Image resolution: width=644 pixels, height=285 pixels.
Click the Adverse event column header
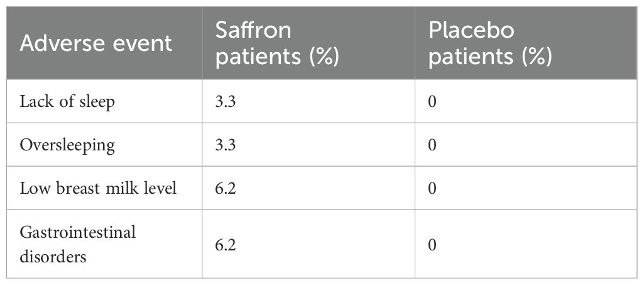pyautogui.click(x=96, y=43)
